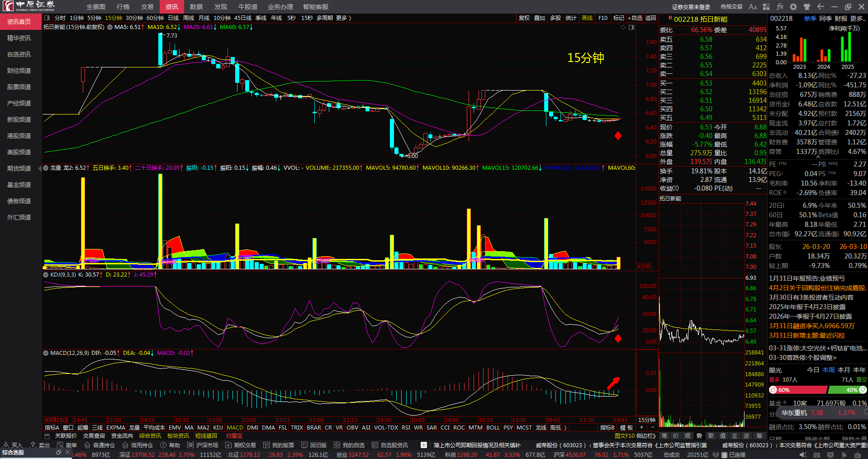
Task: Click the 华东重机 ticker popup
Action: point(821,413)
